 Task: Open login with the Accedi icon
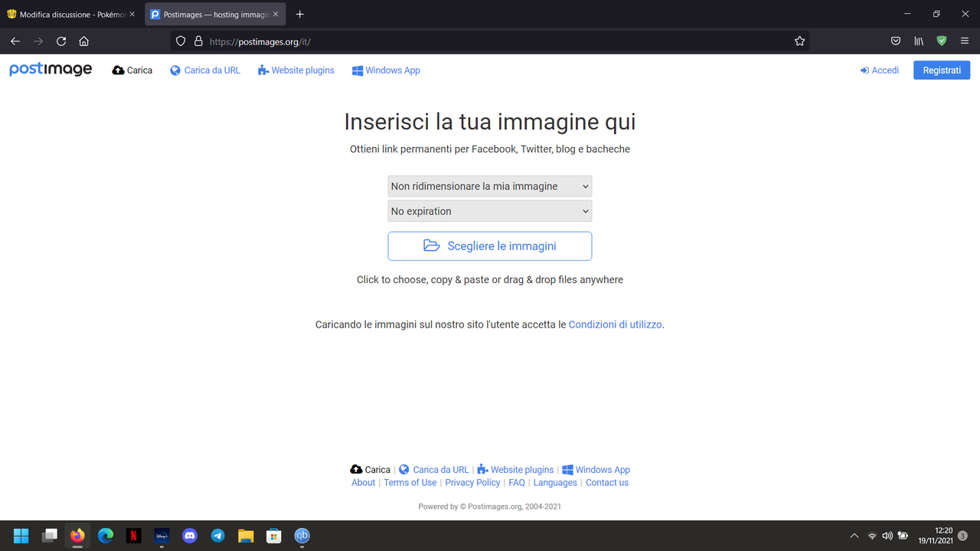(x=864, y=70)
